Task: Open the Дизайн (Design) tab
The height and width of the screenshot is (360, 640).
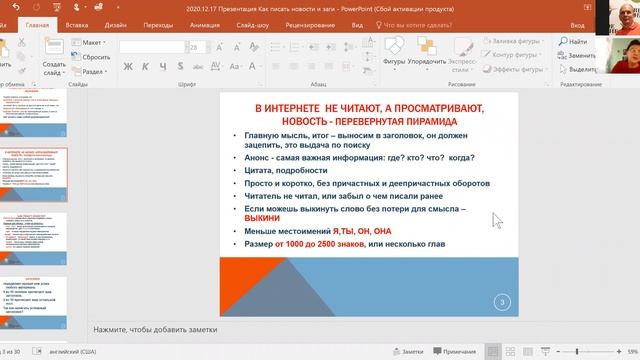Action: (116, 25)
